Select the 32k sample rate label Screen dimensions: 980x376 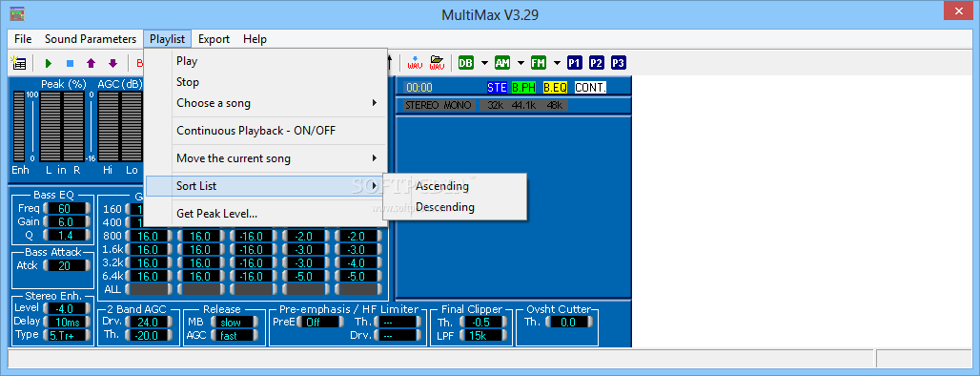click(x=495, y=105)
